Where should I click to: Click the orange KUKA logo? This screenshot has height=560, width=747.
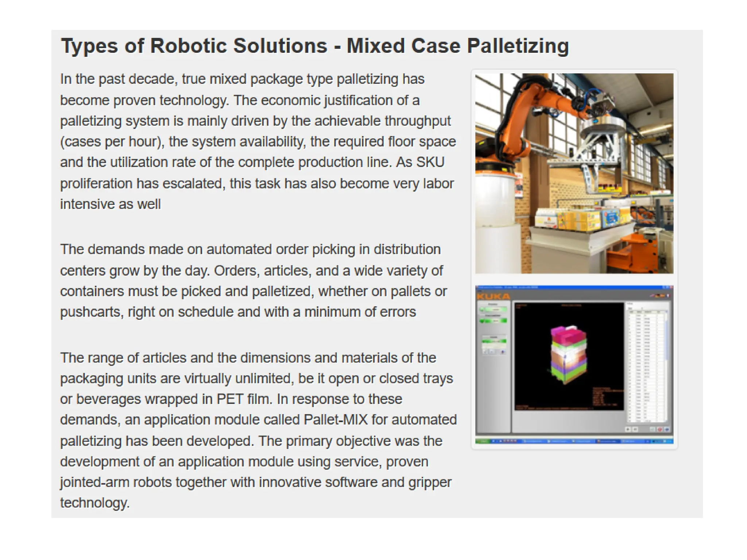[494, 296]
